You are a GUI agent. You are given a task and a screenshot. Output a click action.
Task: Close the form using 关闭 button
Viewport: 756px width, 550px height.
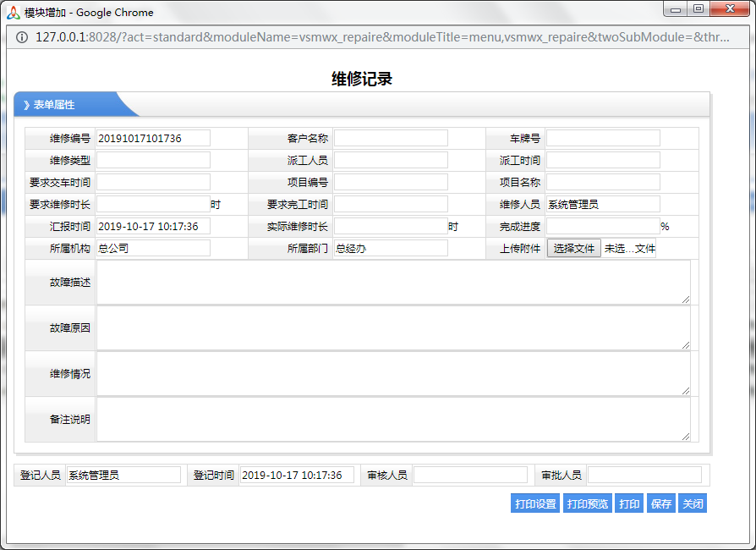(x=693, y=504)
